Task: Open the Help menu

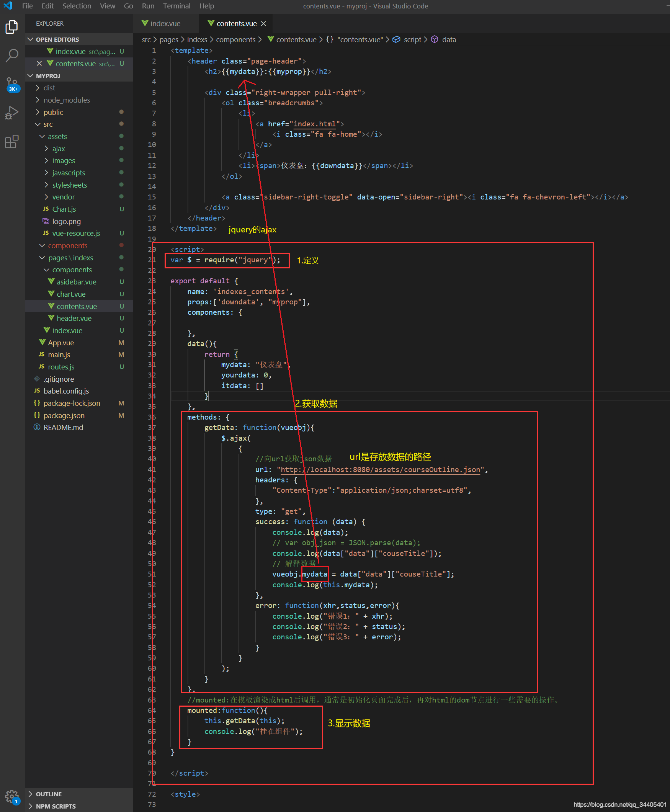Action: pyautogui.click(x=207, y=6)
